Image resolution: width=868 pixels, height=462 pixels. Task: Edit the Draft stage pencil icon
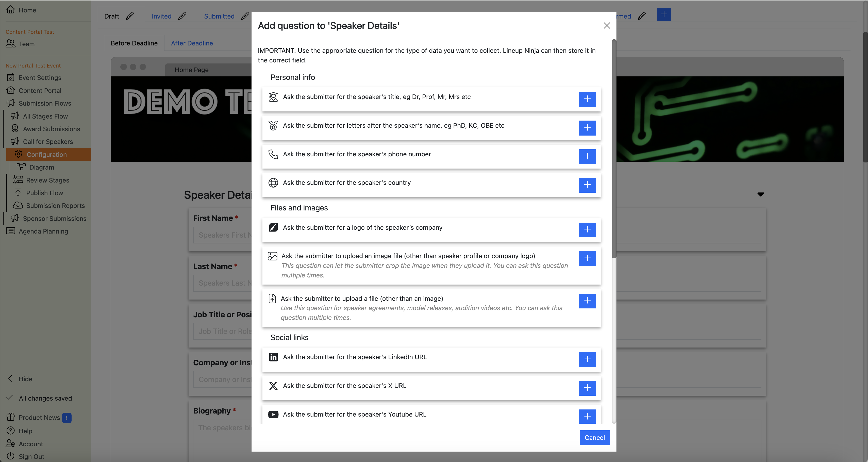(x=130, y=16)
